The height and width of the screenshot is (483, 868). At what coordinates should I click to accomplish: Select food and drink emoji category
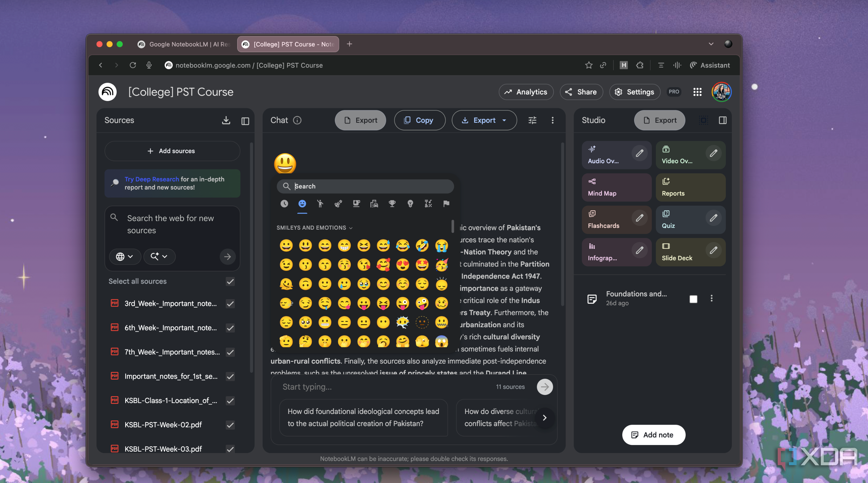tap(356, 203)
